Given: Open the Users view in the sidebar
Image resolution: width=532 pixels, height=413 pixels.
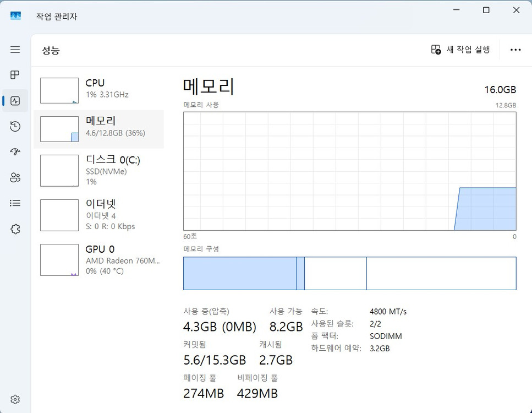Looking at the screenshot, I should point(15,177).
